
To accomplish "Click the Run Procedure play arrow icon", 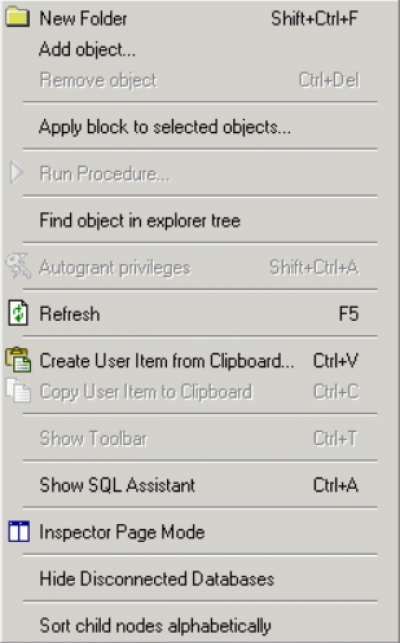I will tap(17, 173).
